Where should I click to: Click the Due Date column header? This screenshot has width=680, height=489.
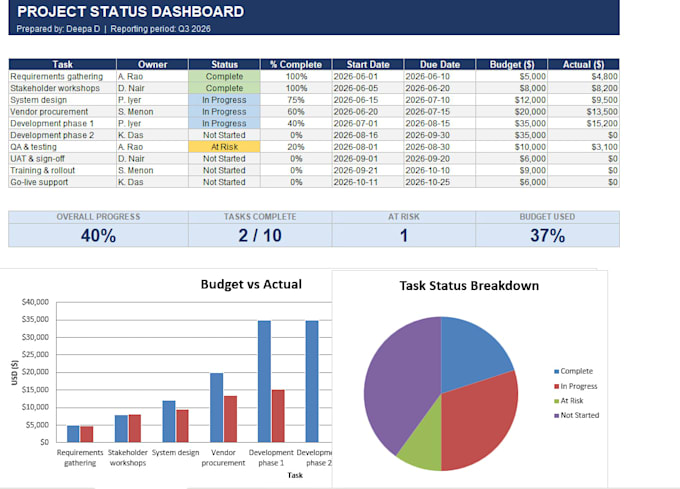pos(440,64)
